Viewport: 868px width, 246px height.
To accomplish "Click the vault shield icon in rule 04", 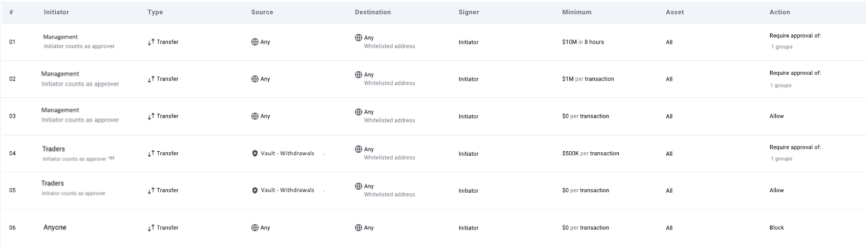I will click(255, 153).
